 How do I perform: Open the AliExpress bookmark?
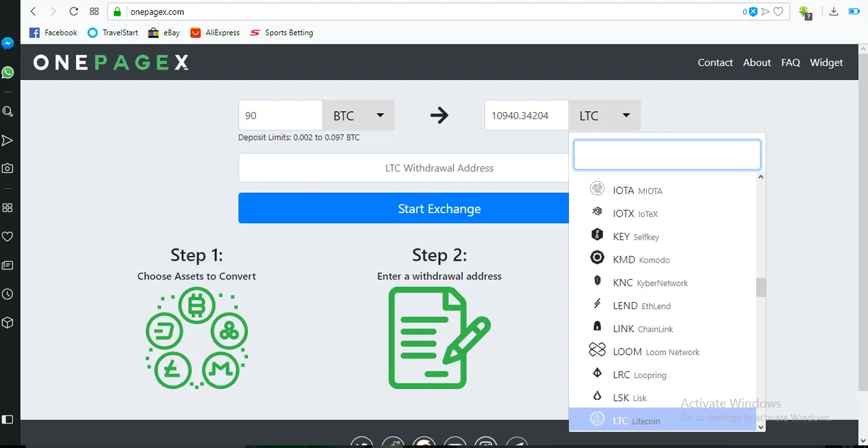[x=215, y=33]
